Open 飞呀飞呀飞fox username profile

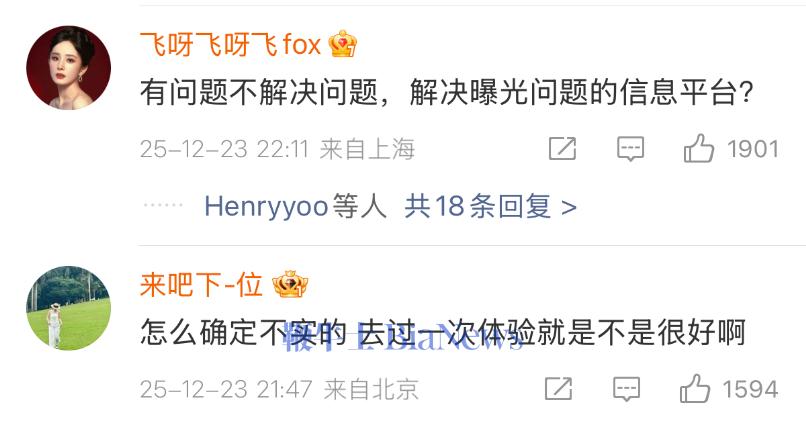(x=230, y=44)
